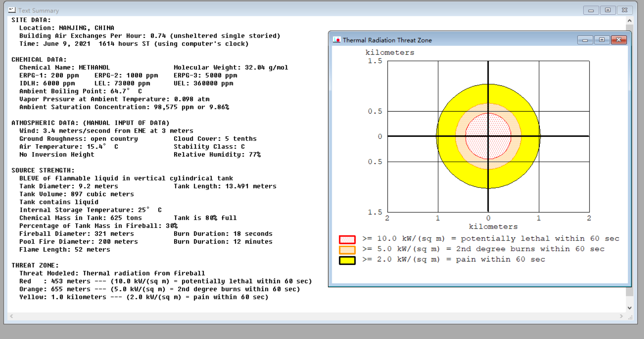Maximize the Text Summary window
Viewport: 644px width, 339px height.
click(x=608, y=10)
